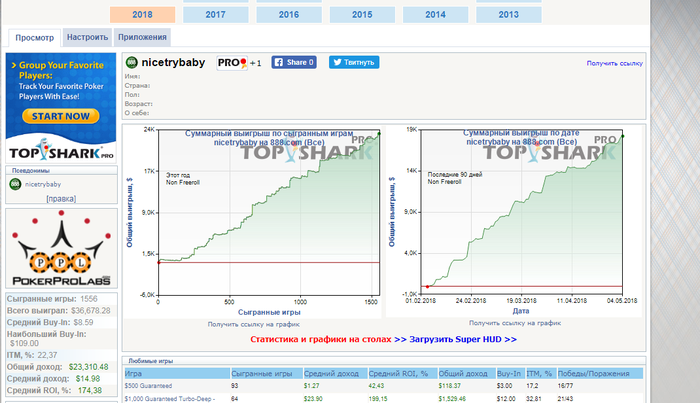Select the 2013 year tab
700x403 pixels.
click(x=508, y=15)
